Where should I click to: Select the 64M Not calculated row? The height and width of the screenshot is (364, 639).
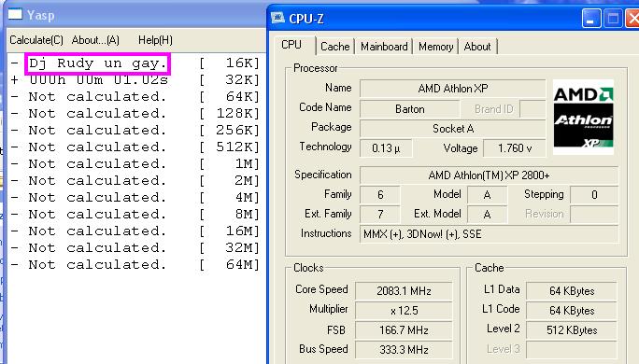tap(135, 265)
